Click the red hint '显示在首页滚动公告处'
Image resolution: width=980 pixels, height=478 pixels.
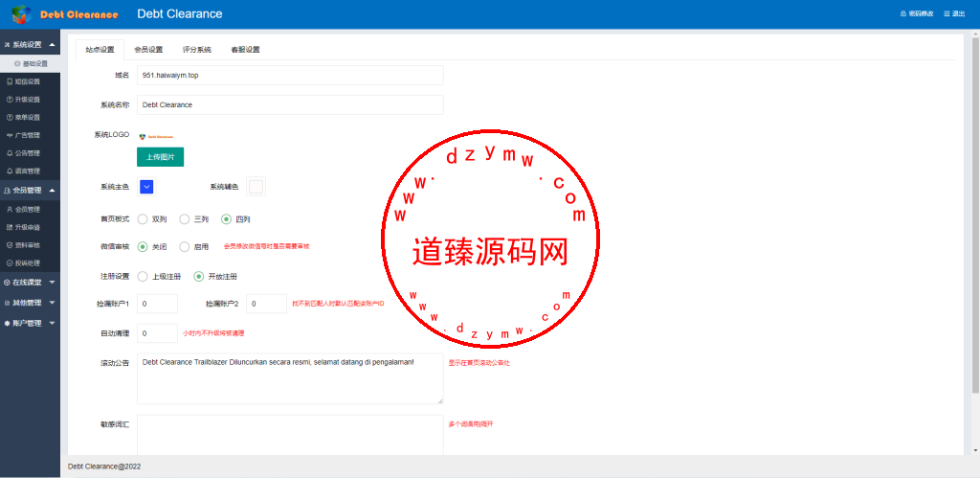(479, 363)
